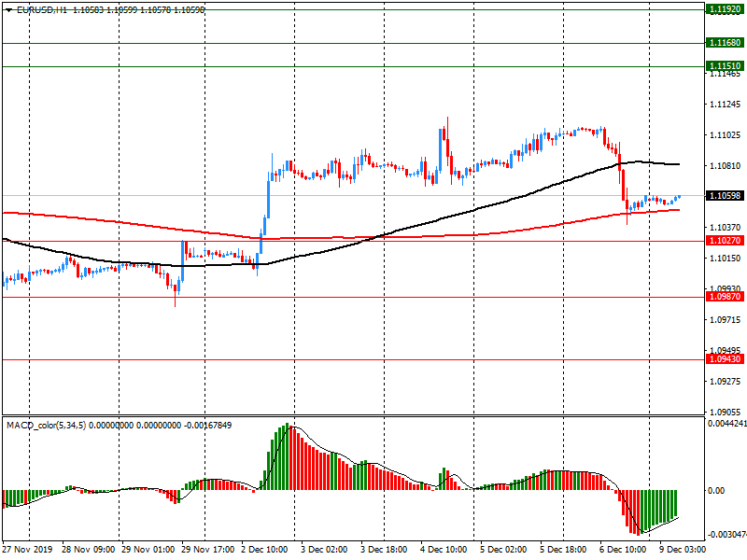Screen dimensions: 747x560
Task: Click the 27 Nov 2019 time label
Action: (27, 550)
